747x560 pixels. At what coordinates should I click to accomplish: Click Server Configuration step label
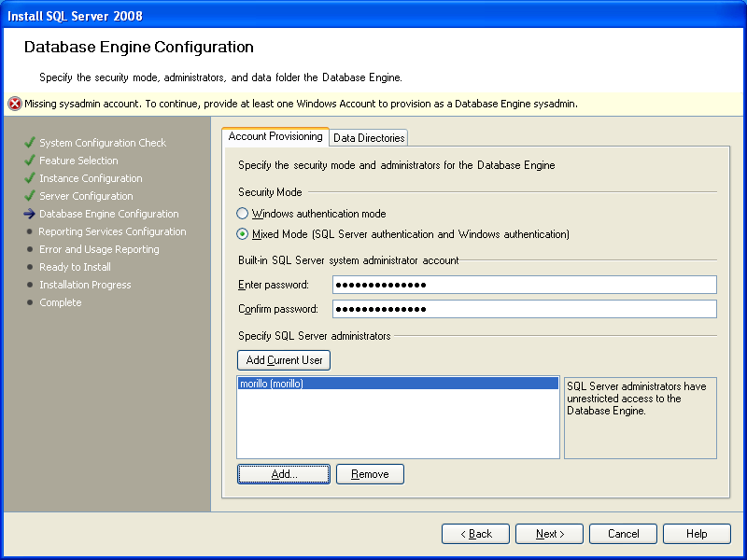pyautogui.click(x=86, y=196)
